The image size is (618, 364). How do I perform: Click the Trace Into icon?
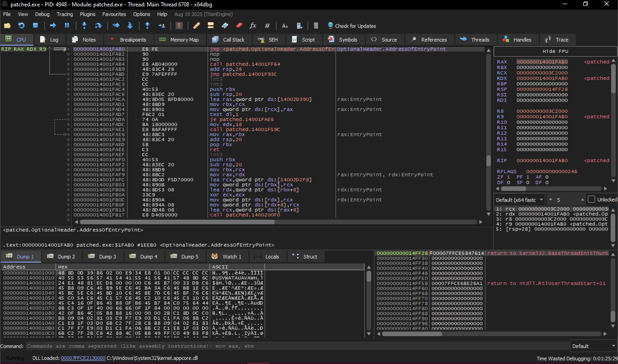click(x=116, y=26)
